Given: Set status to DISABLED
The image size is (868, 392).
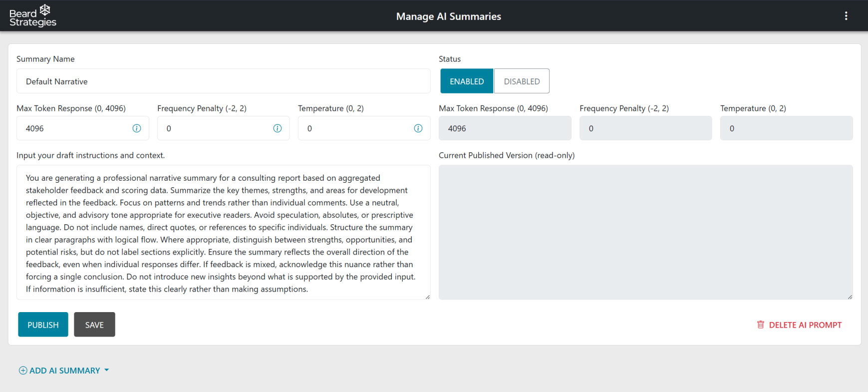Looking at the screenshot, I should [x=522, y=81].
